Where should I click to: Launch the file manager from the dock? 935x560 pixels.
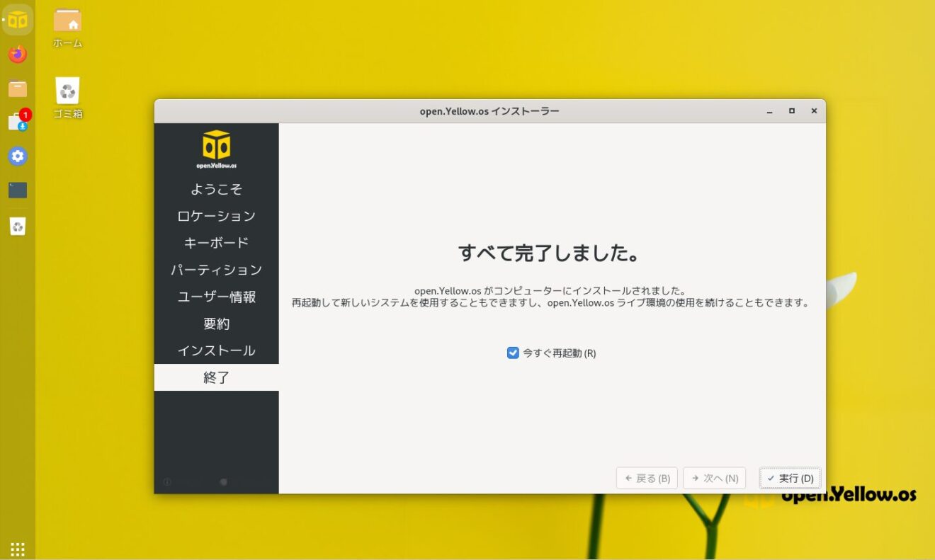(17, 88)
